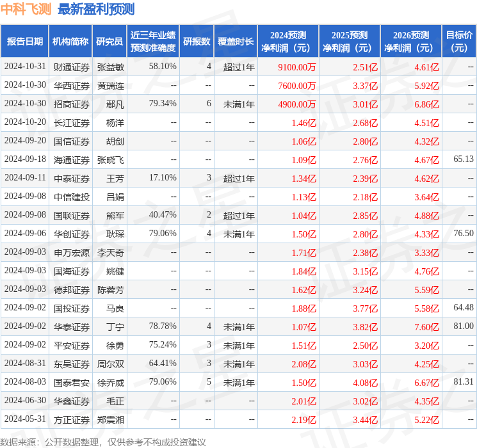Image resolution: width=477 pixels, height=448 pixels.
Task: Click the 7600.00万 profit forecast
Action: 297,86
